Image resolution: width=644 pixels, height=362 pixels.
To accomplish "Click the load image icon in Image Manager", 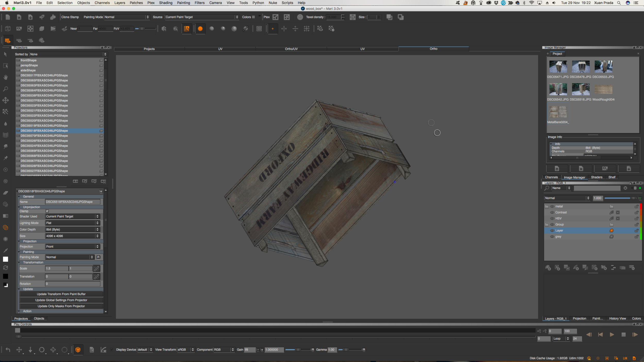I will [557, 168].
